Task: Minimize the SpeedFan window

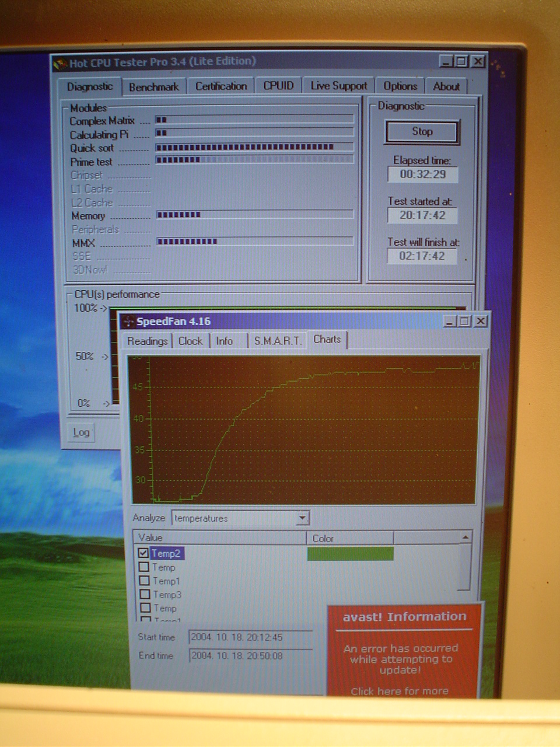Action: click(x=450, y=321)
